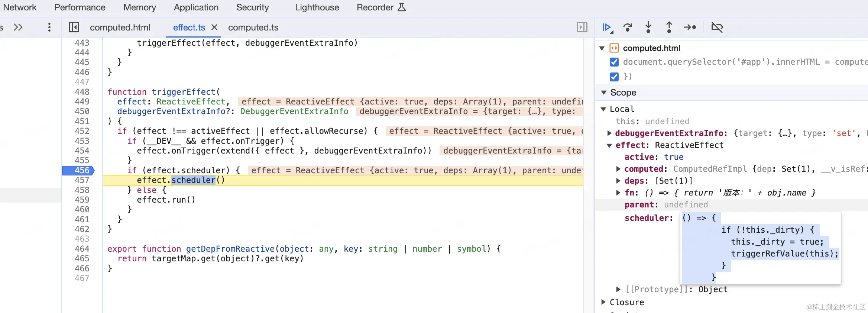868x313 pixels.
Task: Click effect.run() on line 459
Action: pyautogui.click(x=166, y=200)
